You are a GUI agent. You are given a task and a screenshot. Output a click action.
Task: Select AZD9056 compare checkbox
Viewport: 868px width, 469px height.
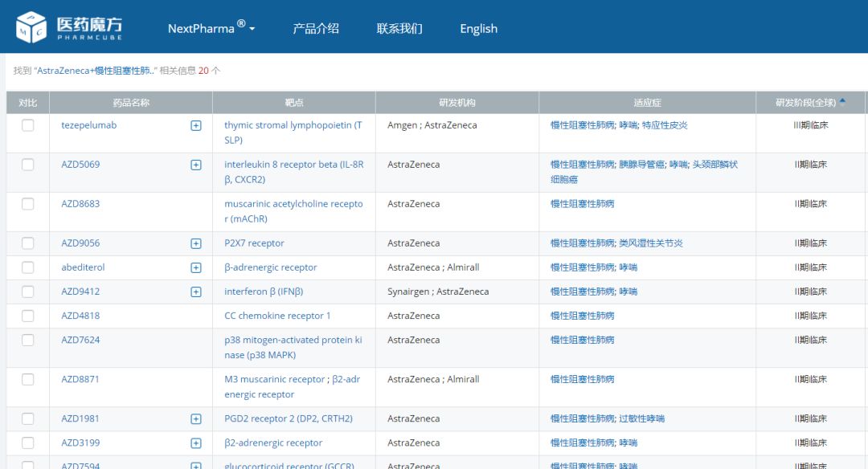point(27,243)
